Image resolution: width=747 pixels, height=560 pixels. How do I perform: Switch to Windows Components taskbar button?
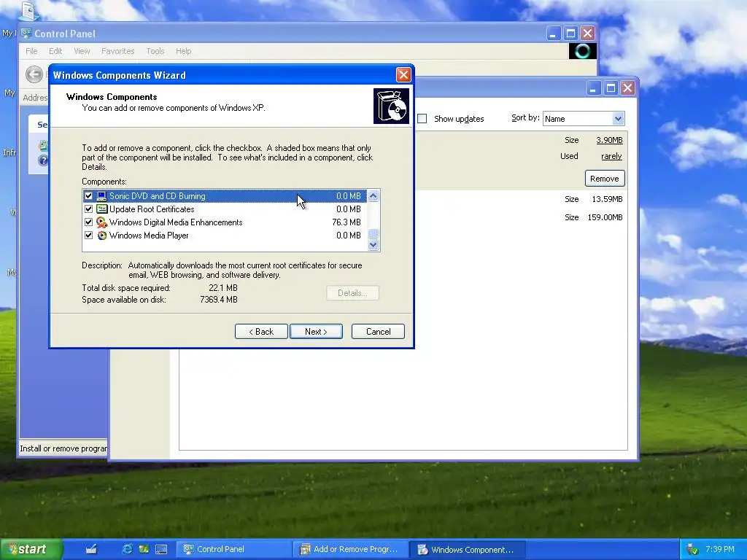tap(468, 549)
